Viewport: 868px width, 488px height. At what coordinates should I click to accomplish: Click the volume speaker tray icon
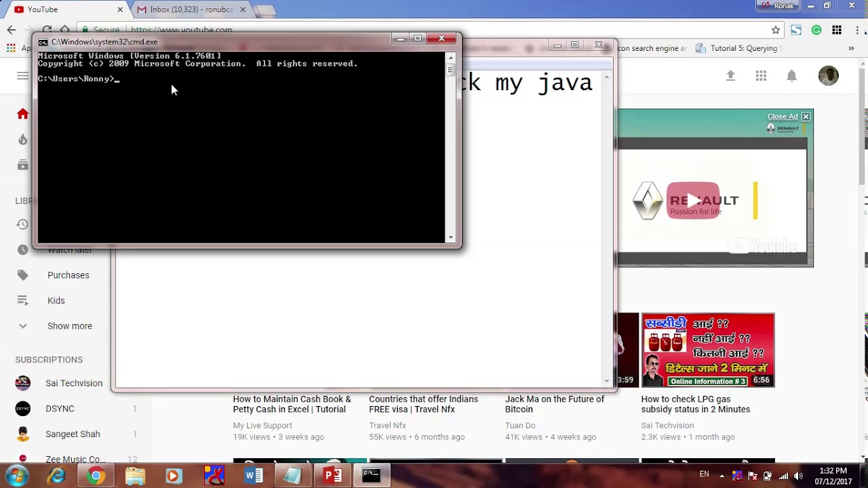[797, 476]
